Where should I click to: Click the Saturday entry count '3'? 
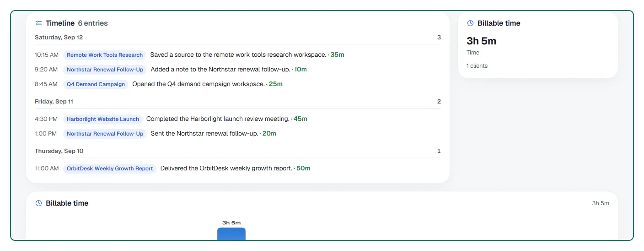439,38
